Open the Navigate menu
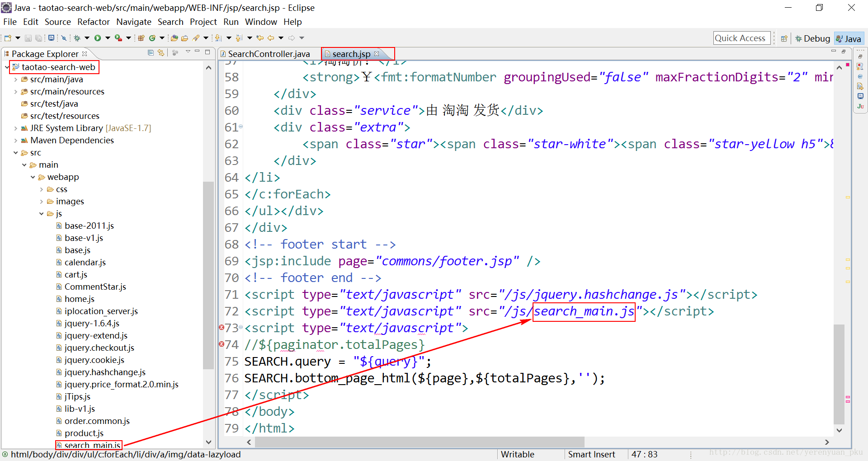The height and width of the screenshot is (461, 868). [133, 22]
